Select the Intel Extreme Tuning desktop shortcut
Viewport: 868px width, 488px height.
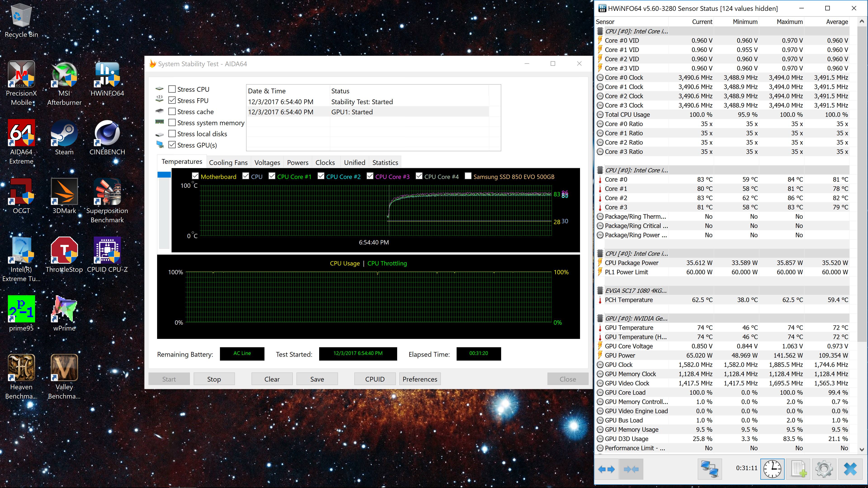pyautogui.click(x=21, y=259)
